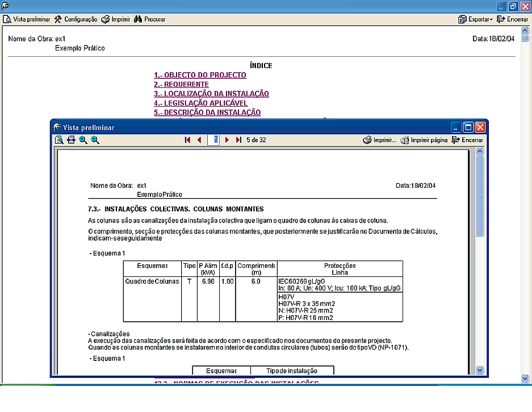Click the table cell value '6.90'
532x412 pixels.
click(x=208, y=281)
